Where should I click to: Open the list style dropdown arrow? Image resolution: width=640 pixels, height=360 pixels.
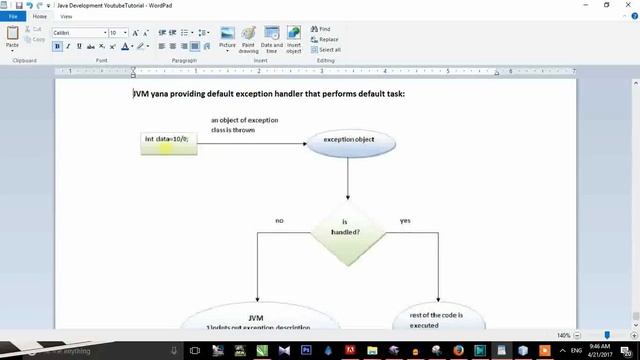pos(192,33)
